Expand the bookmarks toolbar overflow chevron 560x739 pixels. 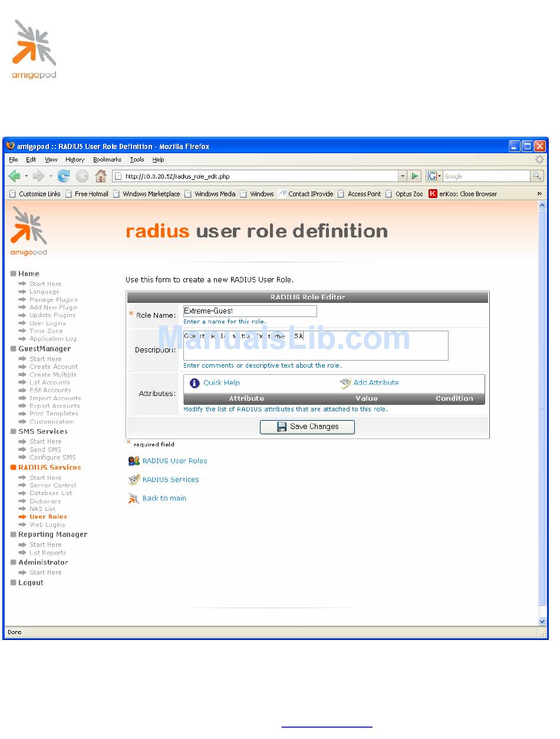(x=539, y=193)
